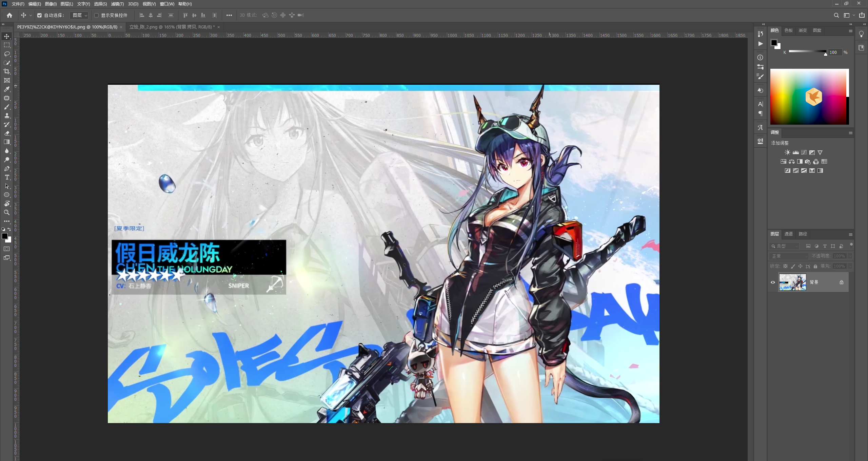Image resolution: width=868 pixels, height=461 pixels.
Task: Select the Dodge tool
Action: pyautogui.click(x=7, y=160)
